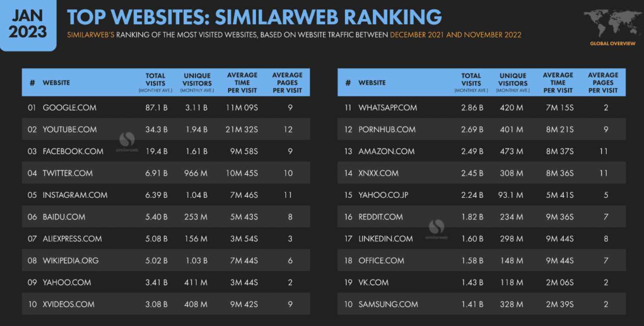Select the GLOBAL OVERVIEW label

[x=613, y=44]
